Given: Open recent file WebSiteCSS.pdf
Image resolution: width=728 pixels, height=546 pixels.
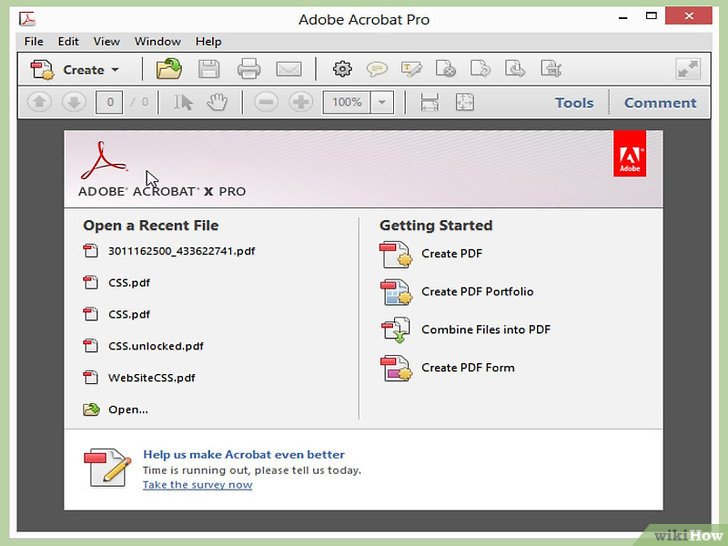Looking at the screenshot, I should pos(151,377).
